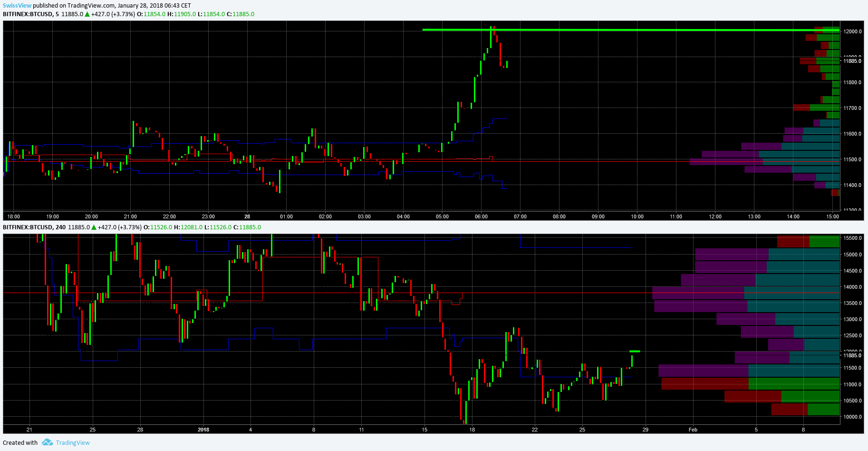The height and width of the screenshot is (451, 868).
Task: Open the SwissView author link
Action: [17, 6]
